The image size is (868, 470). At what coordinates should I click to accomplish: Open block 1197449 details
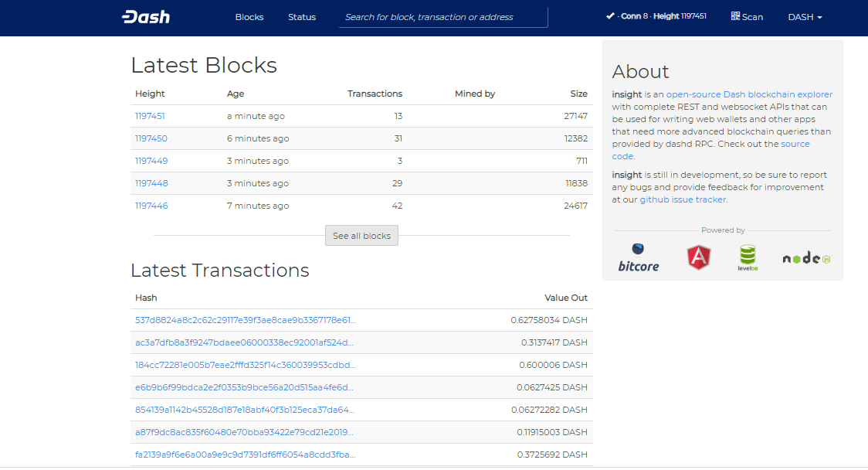[x=151, y=161]
